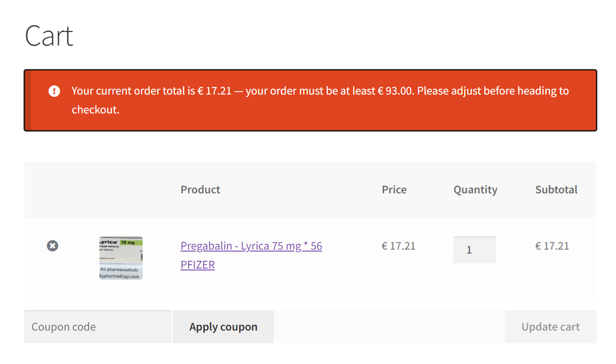Click the PFIZER text in product link
The width and height of the screenshot is (616, 364).
(197, 265)
